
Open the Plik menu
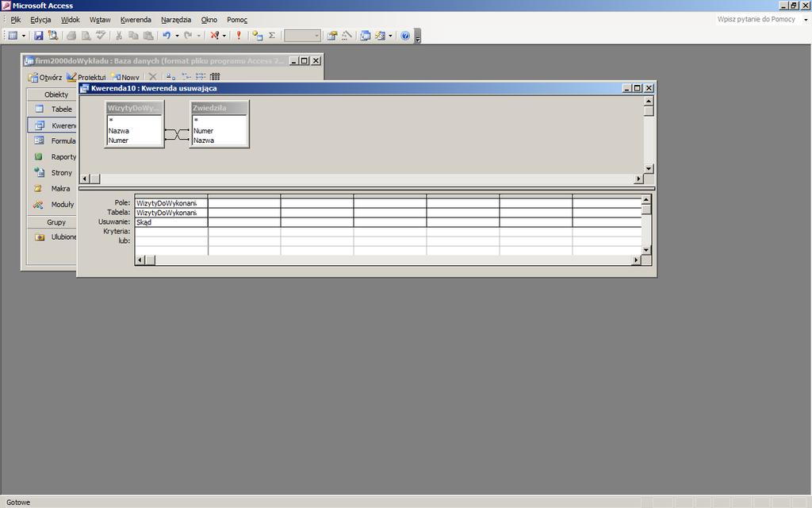[16, 20]
